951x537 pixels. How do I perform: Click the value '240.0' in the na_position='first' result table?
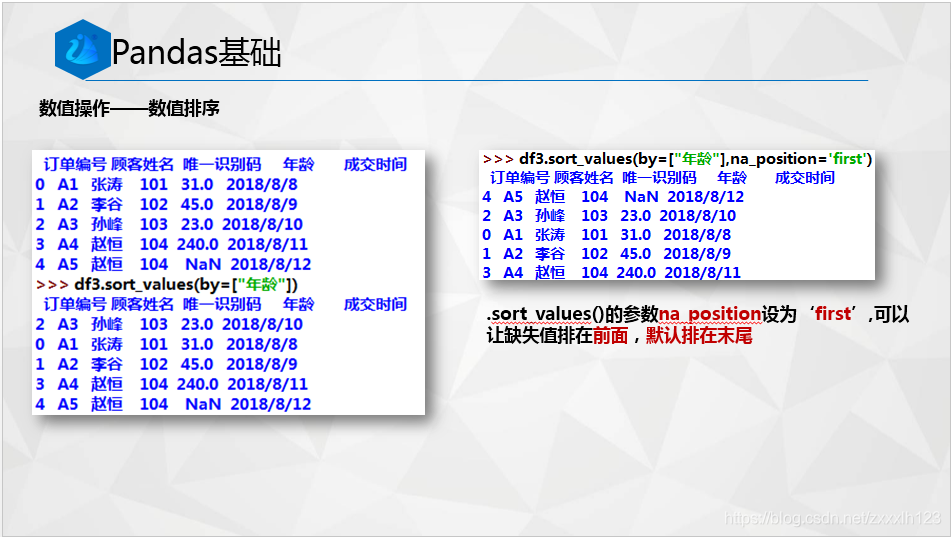tap(636, 272)
